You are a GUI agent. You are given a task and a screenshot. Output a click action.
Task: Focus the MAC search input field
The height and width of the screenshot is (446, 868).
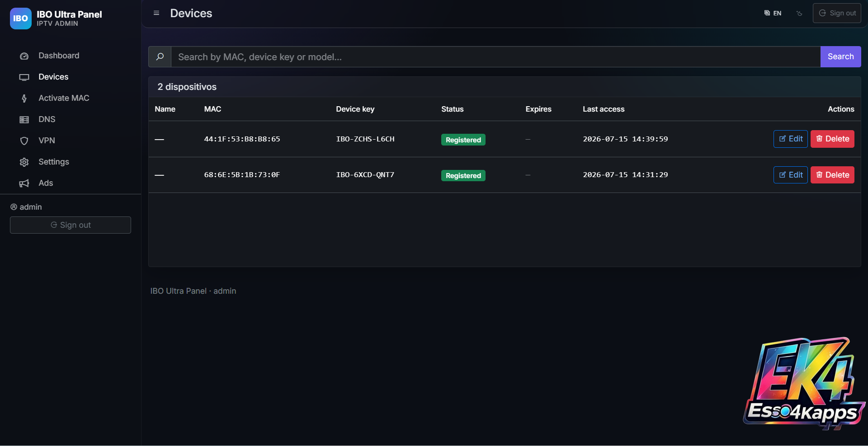click(495, 57)
